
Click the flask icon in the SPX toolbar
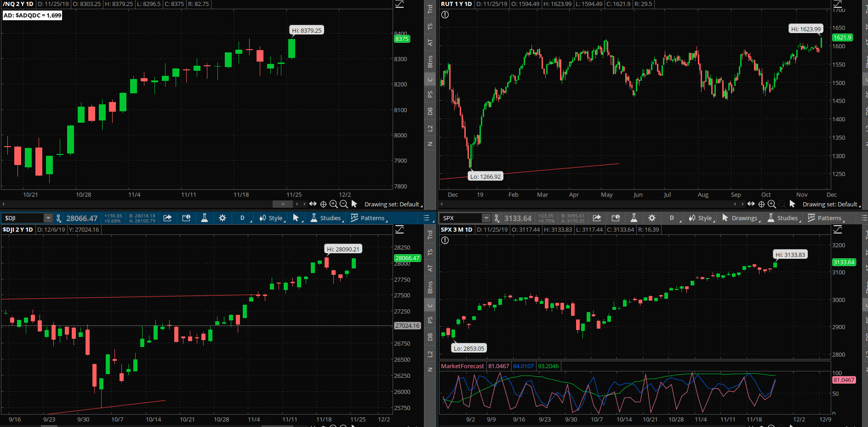634,218
